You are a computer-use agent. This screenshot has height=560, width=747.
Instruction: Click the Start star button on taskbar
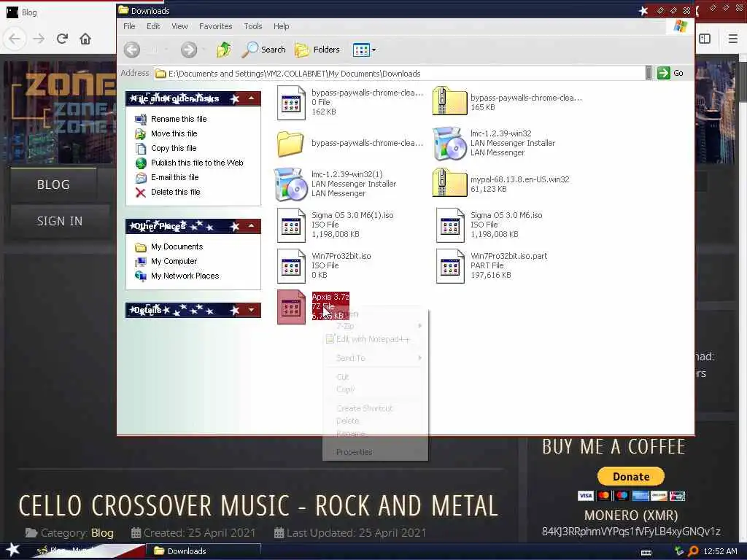[13, 551]
